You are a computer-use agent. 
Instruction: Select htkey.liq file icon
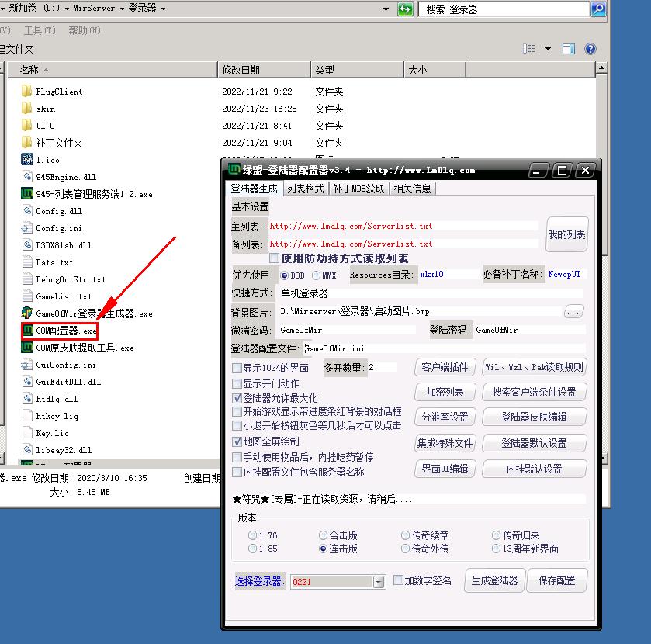(x=27, y=416)
